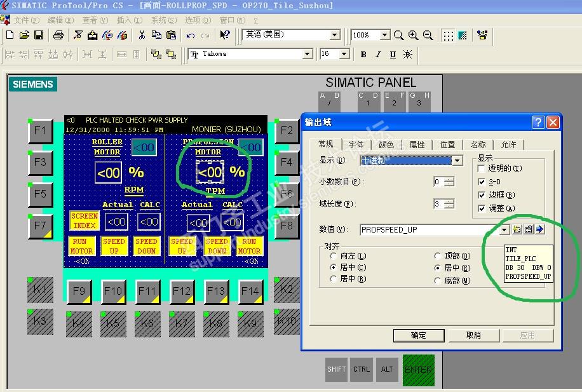Select the SCREEN INDEX yellow button
The width and height of the screenshot is (582, 392).
click(85, 220)
